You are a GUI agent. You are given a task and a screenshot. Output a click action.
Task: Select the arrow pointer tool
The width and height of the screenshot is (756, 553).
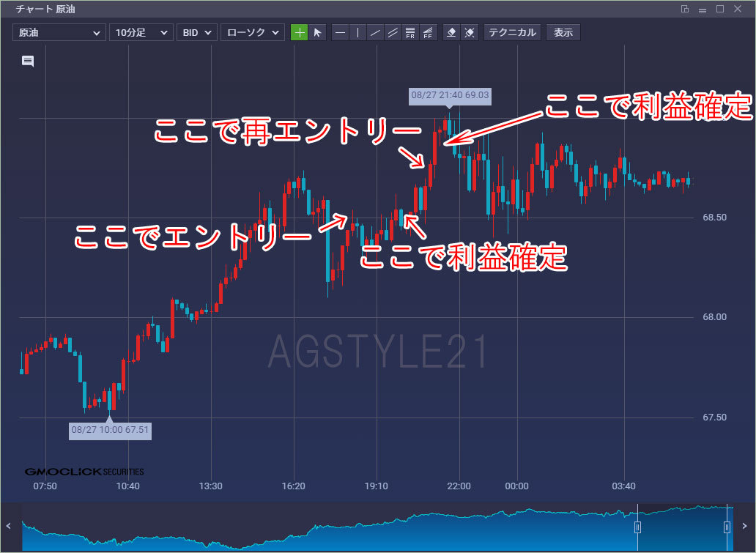click(317, 33)
